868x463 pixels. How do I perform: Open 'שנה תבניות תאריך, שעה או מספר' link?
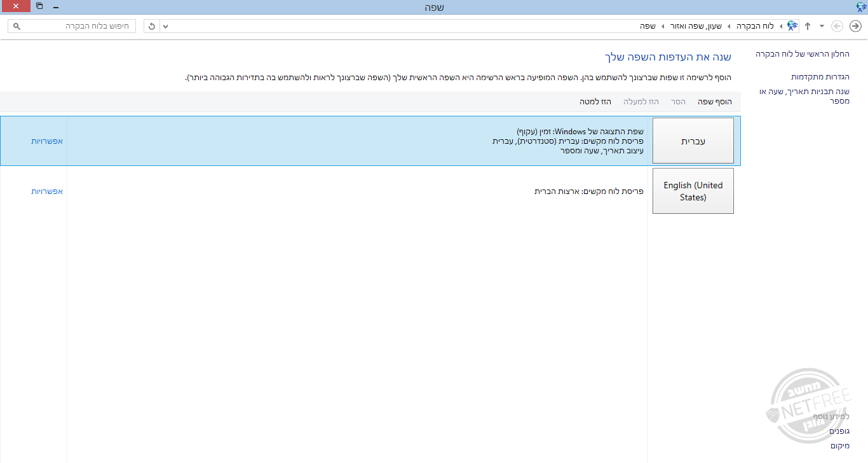click(x=804, y=96)
